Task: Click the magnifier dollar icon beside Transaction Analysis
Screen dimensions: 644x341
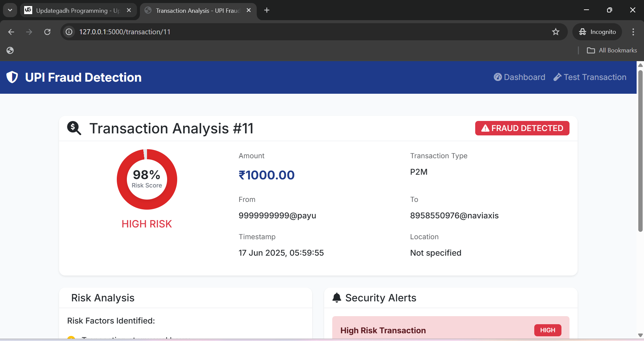Action: click(74, 128)
